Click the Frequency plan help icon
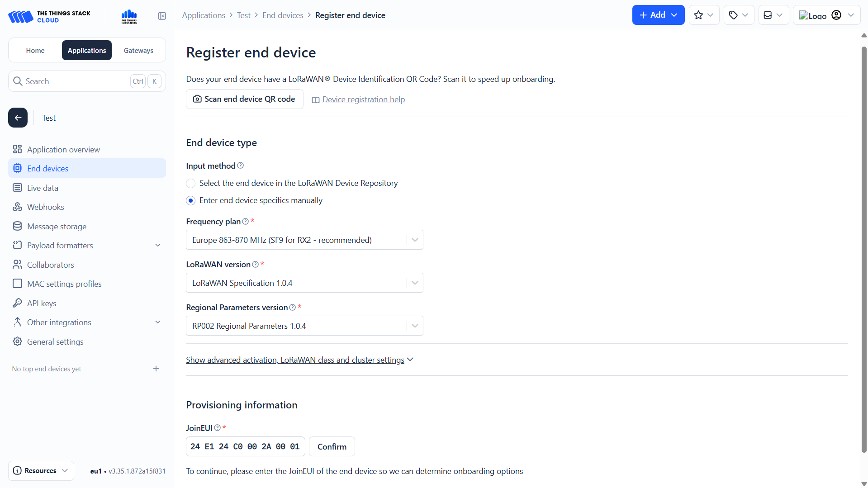 245,221
